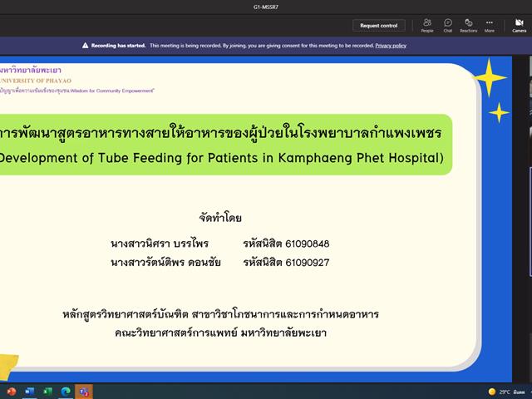Click student ID 61090848 text

(307, 244)
